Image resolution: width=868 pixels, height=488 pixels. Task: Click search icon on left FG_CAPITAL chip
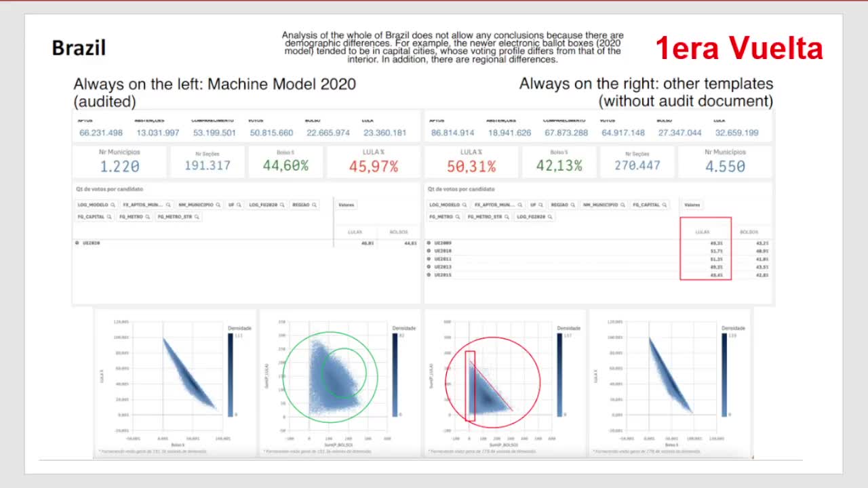pyautogui.click(x=109, y=217)
